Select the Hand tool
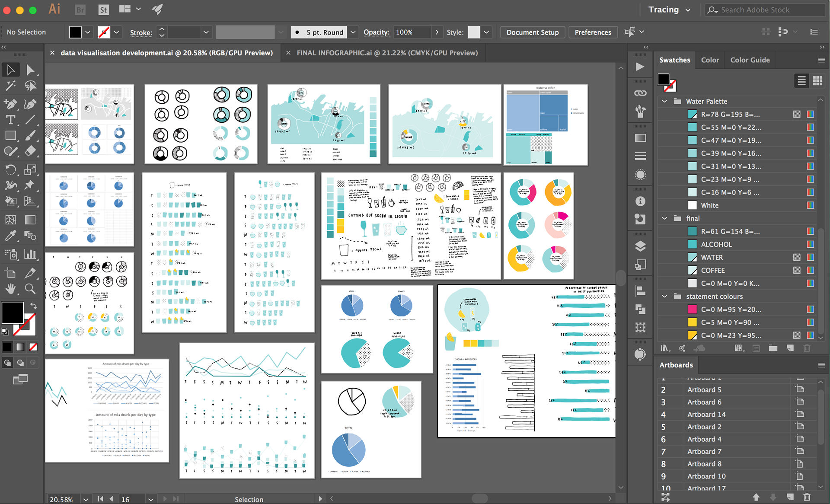Image resolution: width=830 pixels, height=504 pixels. tap(11, 288)
